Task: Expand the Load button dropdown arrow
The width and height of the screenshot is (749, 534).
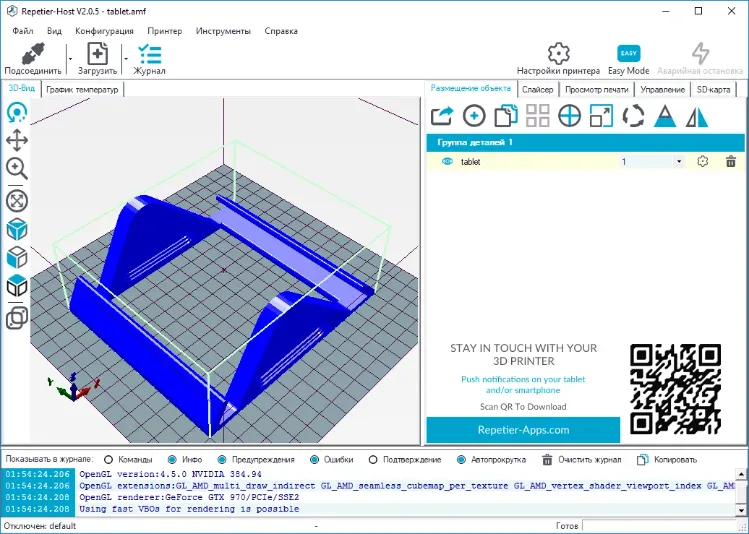Action: click(x=126, y=59)
